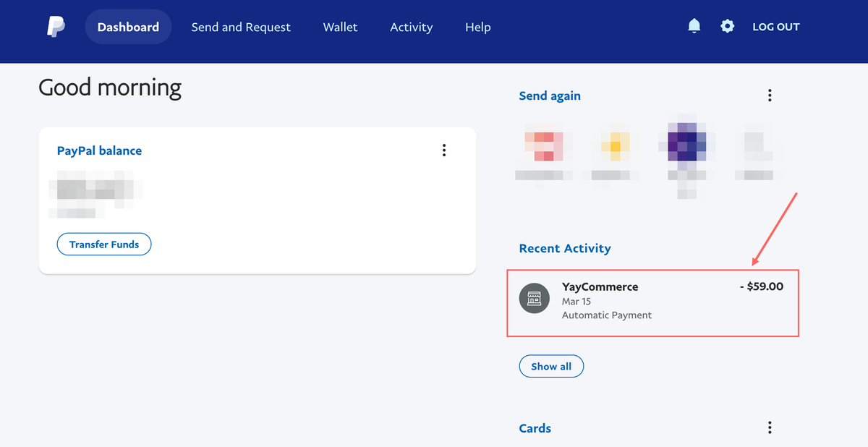The image size is (868, 447).
Task: Click the YayCommerce merchant store icon
Action: coord(535,299)
